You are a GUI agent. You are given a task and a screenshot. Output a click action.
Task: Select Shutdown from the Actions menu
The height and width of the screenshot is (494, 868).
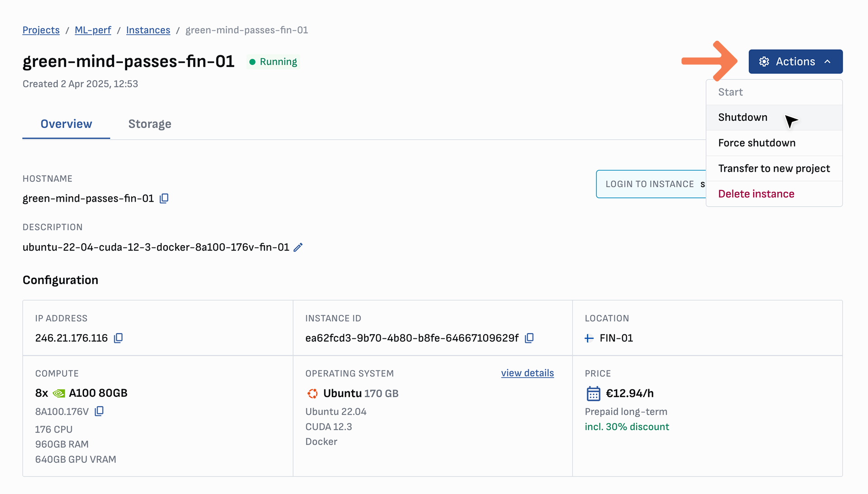(743, 118)
